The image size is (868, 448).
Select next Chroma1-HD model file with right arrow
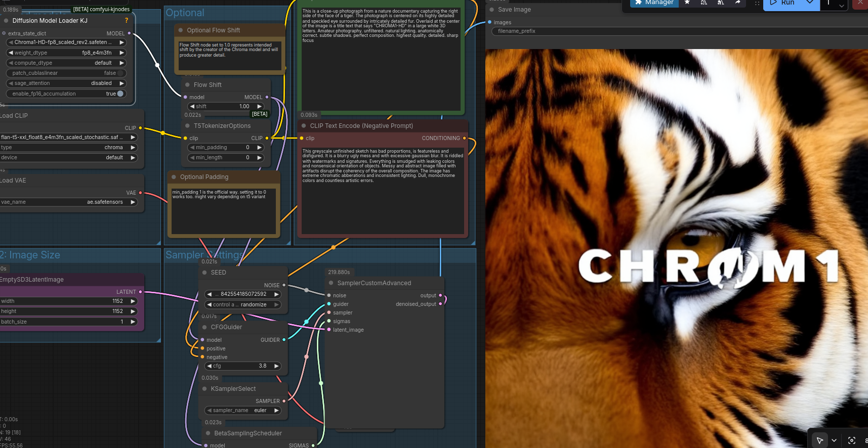[x=121, y=42]
